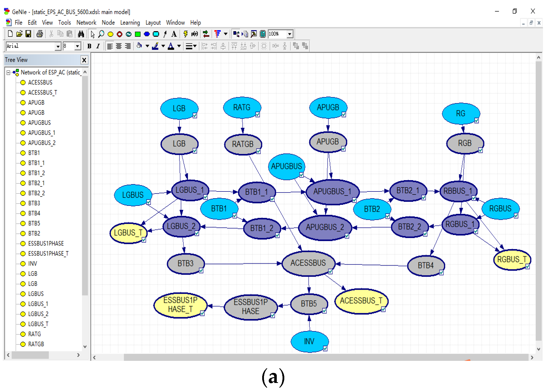
Task: Select the Zoom magnifier tool
Action: pos(101,34)
